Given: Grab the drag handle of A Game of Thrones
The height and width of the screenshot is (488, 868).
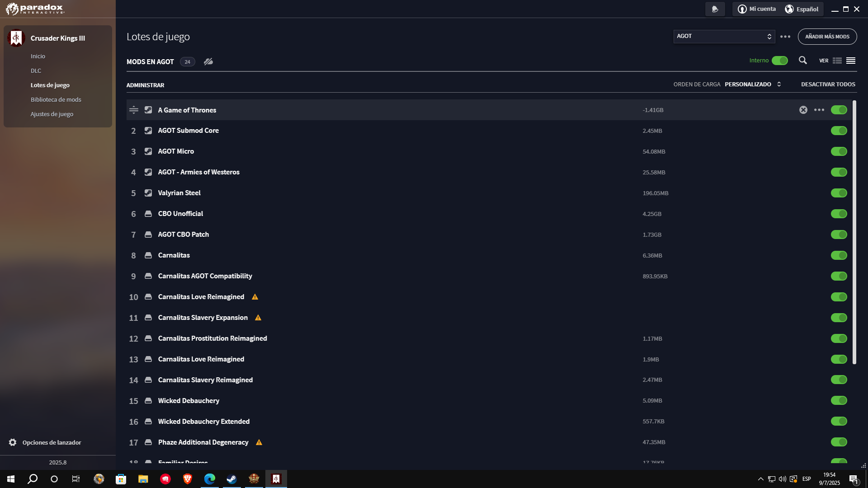Looking at the screenshot, I should [x=133, y=110].
